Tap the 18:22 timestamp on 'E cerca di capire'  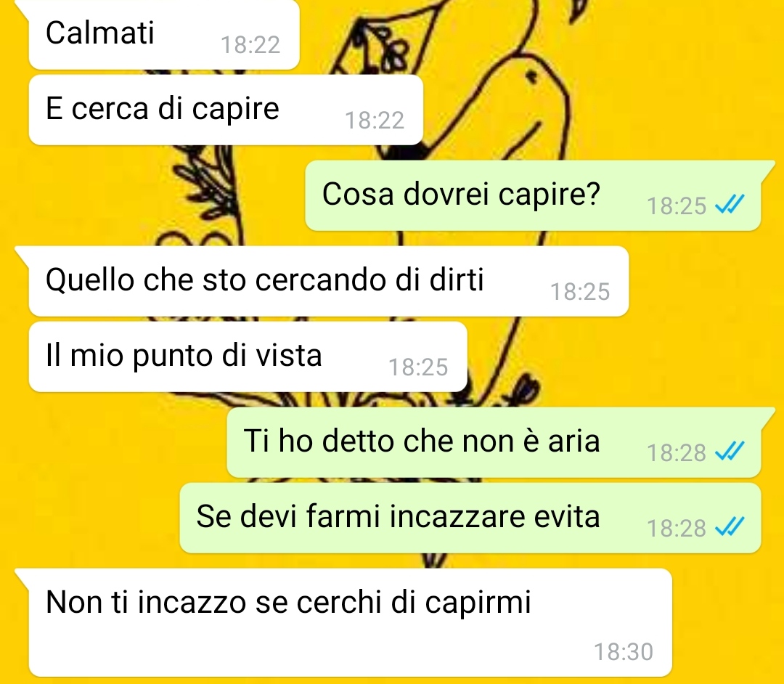click(375, 121)
